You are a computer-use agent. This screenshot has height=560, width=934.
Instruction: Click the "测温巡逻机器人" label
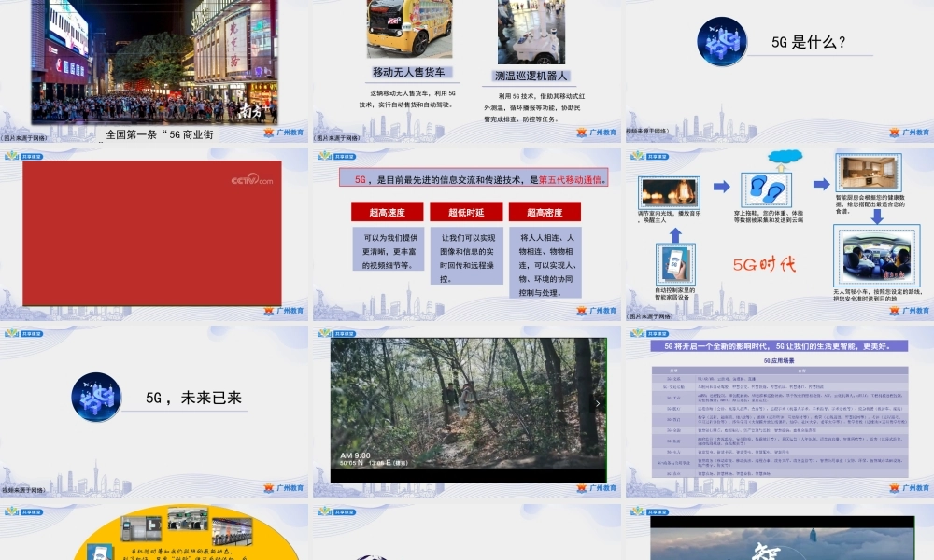tap(531, 76)
